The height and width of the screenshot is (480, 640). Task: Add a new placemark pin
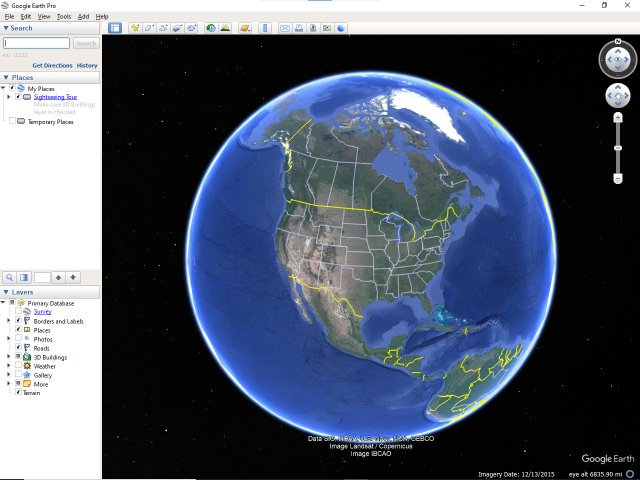(x=135, y=28)
